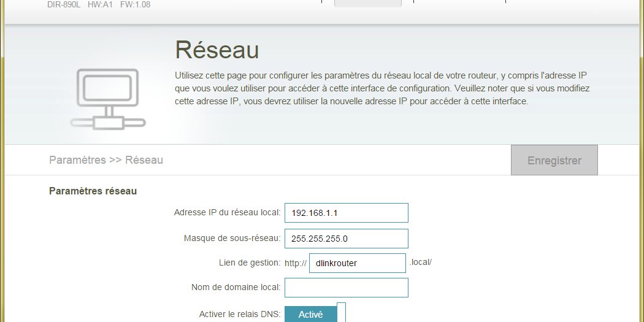The height and width of the screenshot is (322, 644).
Task: Click the .local/ suffix text
Action: (421, 262)
